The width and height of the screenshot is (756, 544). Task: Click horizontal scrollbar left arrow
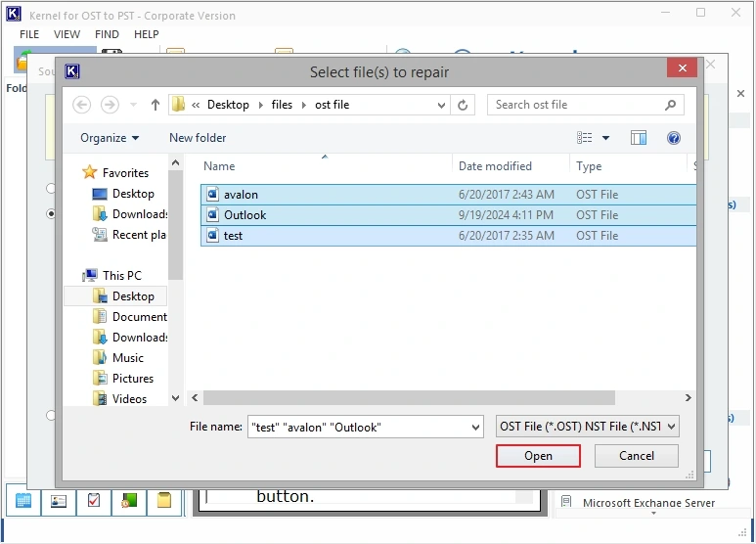point(195,398)
